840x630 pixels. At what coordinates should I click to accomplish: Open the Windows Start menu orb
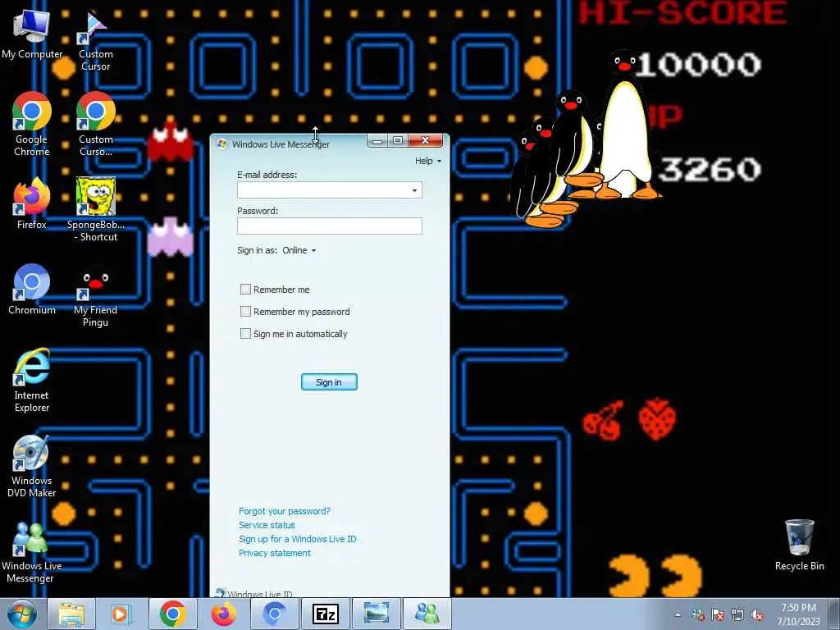click(21, 614)
